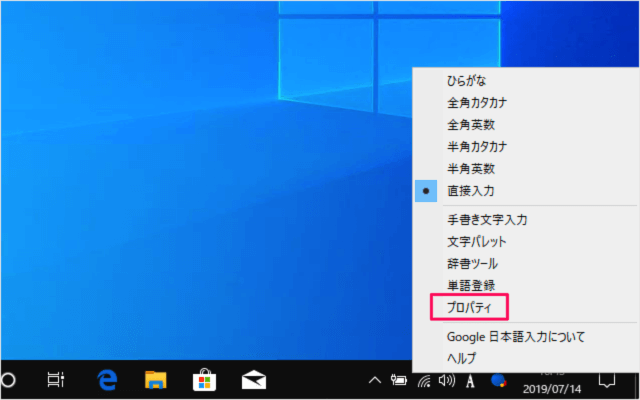Open File Explorer folder icon
Screen dimensions: 640x400
click(155, 380)
